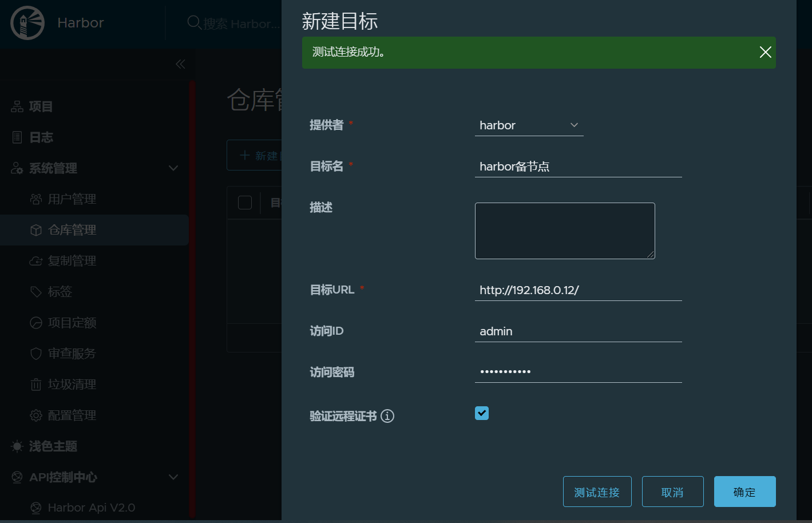Viewport: 812px width, 523px height.
Task: Collapse the API控制中心 section chevron
Action: [x=173, y=477]
